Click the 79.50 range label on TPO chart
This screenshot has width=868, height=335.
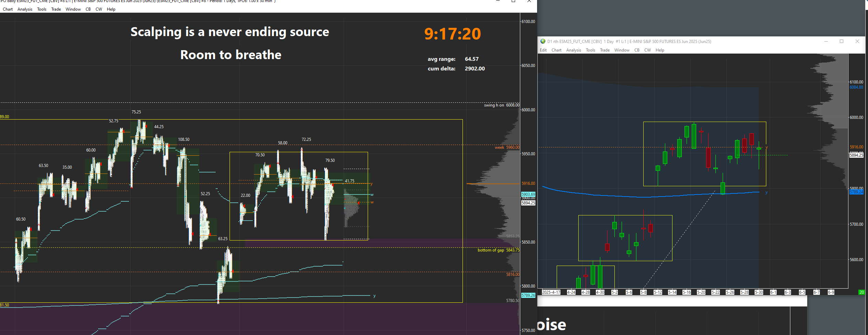tap(330, 160)
